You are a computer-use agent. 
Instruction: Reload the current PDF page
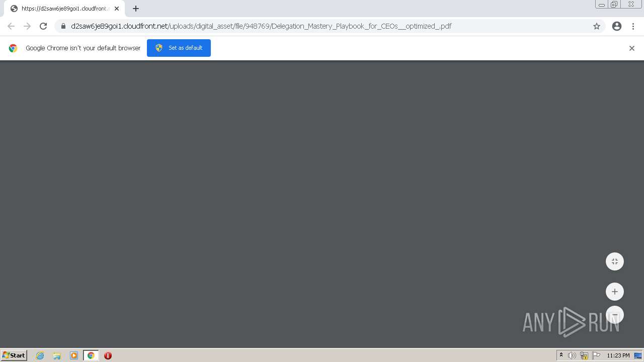43,26
